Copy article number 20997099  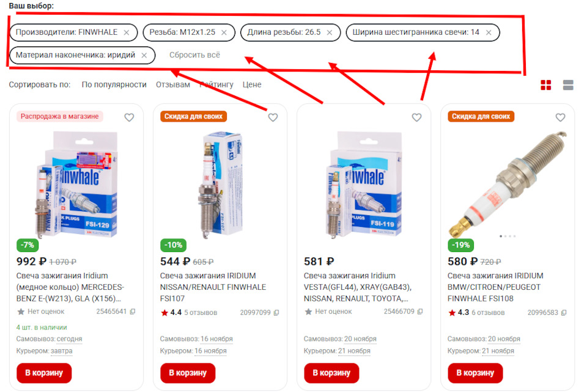click(276, 312)
